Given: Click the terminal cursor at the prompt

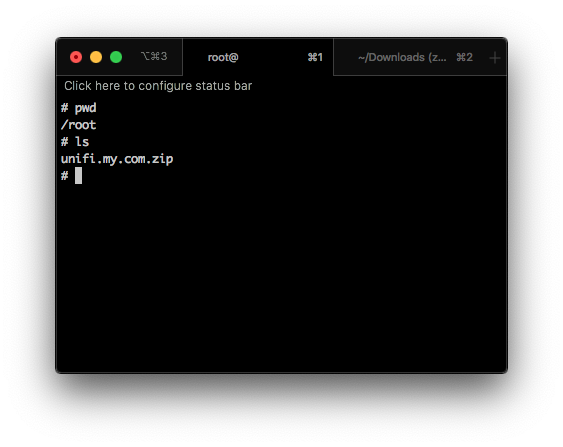Looking at the screenshot, I should 78,176.
